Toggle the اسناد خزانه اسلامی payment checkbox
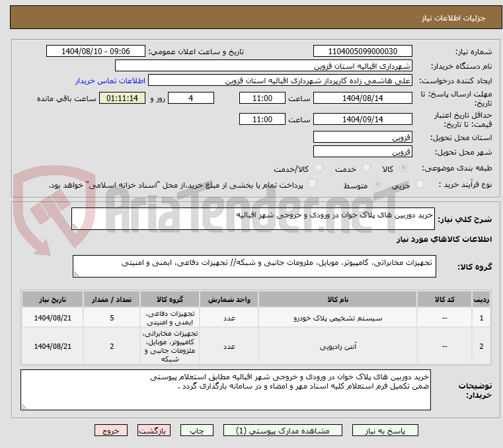Viewport: 503px width, 448px height. tap(312, 184)
